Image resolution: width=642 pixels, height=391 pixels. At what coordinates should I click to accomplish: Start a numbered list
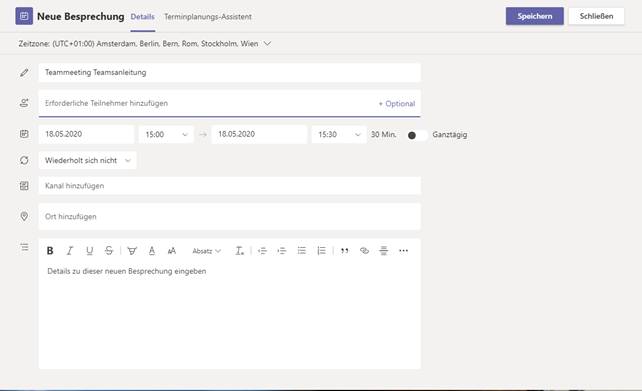click(321, 251)
